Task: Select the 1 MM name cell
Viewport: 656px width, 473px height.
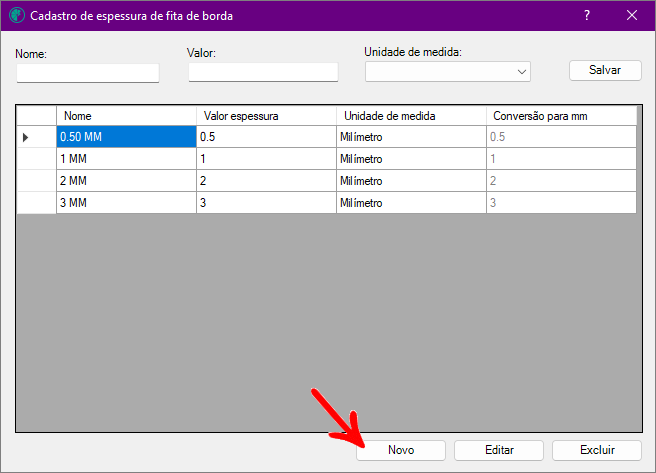Action: (x=126, y=159)
